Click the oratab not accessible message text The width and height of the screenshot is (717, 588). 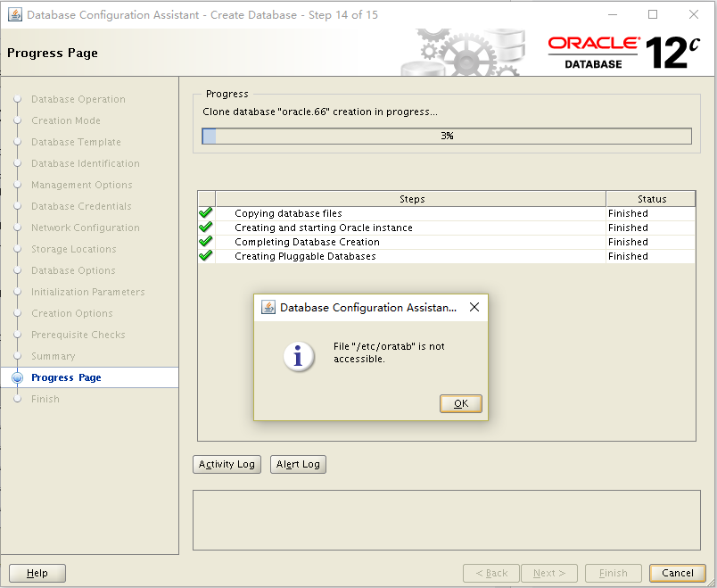click(389, 352)
